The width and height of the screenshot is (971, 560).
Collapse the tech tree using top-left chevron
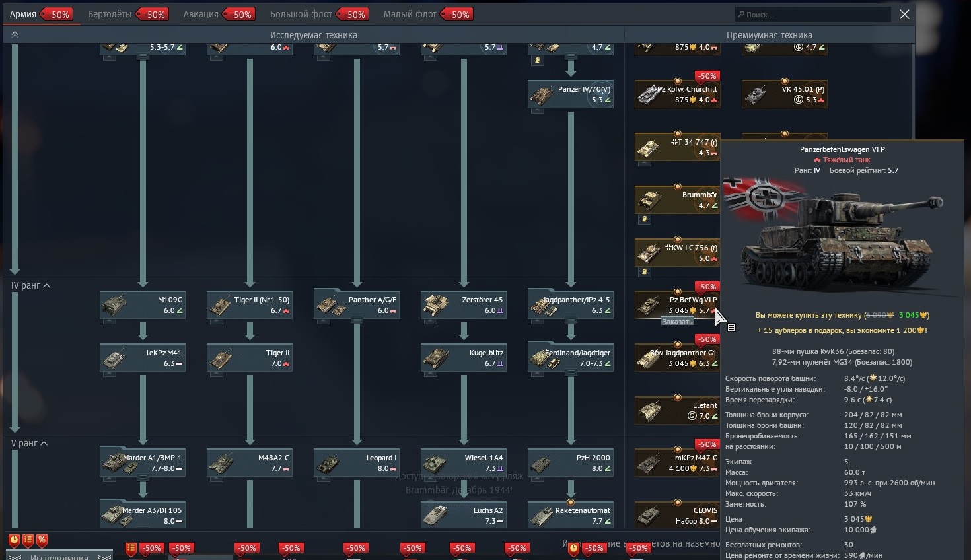[15, 34]
